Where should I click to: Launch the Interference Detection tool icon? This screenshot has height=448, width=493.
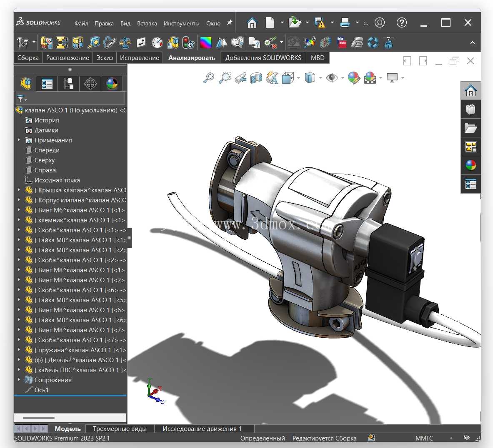click(x=46, y=43)
